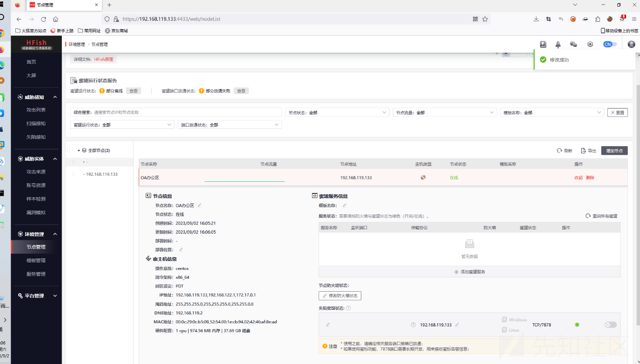Open the HFish原理 documentation link
Screen dimensions: 640x364
coord(103,59)
